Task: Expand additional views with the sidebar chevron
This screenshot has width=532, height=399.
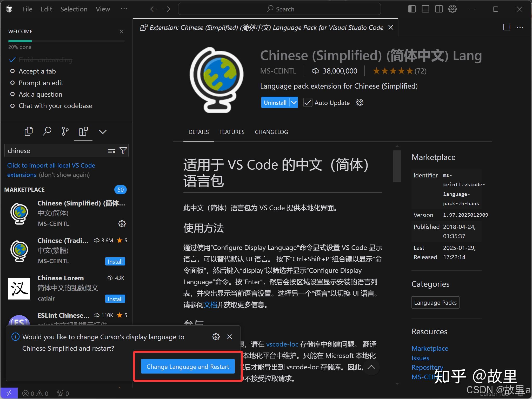Action: (102, 132)
